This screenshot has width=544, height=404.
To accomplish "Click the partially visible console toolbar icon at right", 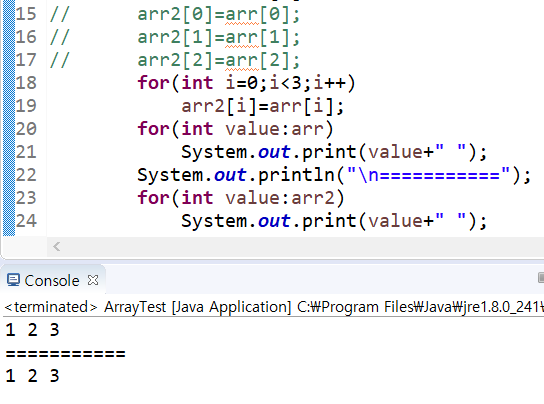I will pos(541,278).
